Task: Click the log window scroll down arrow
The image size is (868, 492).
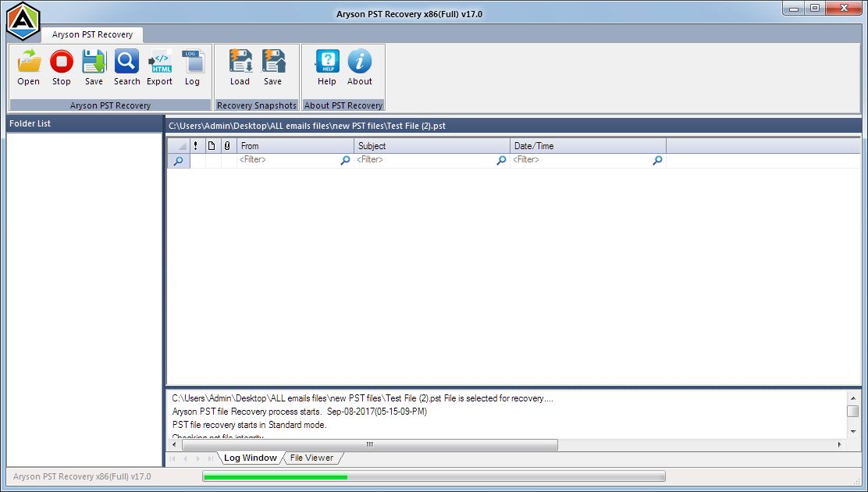Action: click(x=853, y=431)
